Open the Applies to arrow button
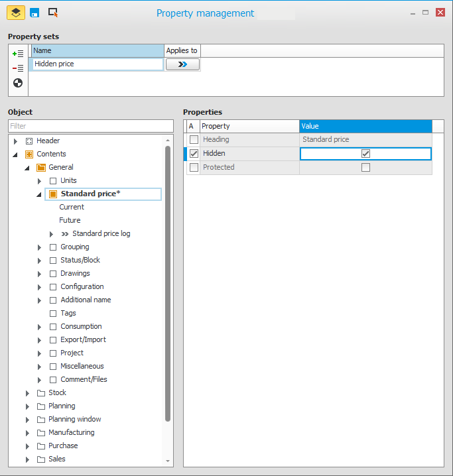Screen dimensions: 453x476 [182, 64]
